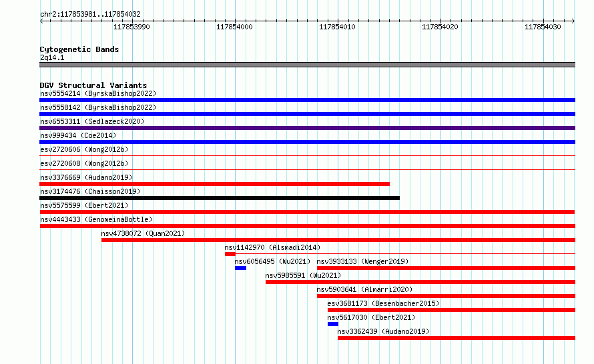Click ruler position 117853990
This screenshot has height=364, width=594.
tap(131, 27)
